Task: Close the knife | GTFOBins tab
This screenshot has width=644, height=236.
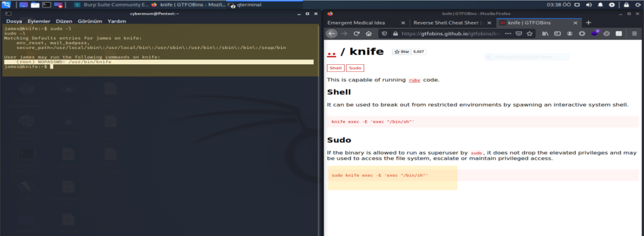Action: pos(575,23)
